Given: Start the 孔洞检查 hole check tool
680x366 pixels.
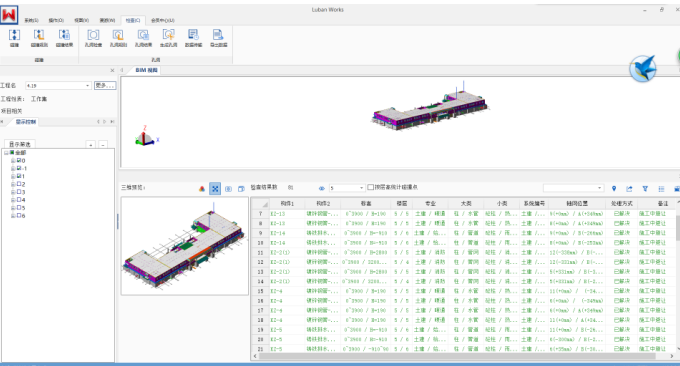Looking at the screenshot, I should [x=93, y=38].
